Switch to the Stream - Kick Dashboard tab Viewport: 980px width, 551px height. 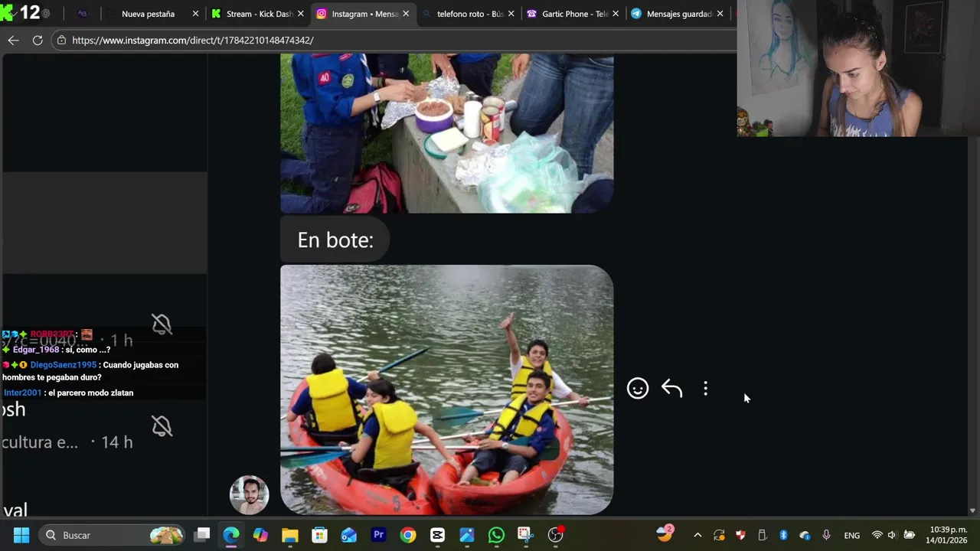click(x=259, y=14)
